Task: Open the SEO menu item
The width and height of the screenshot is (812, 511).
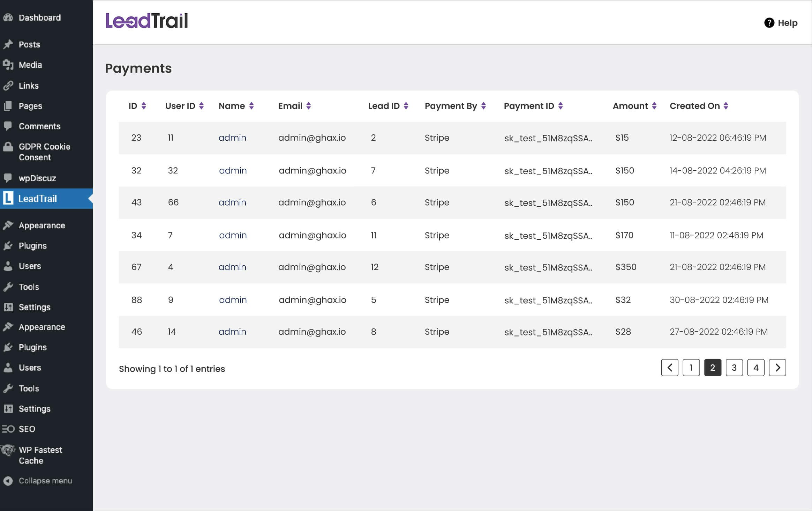Action: coord(27,429)
